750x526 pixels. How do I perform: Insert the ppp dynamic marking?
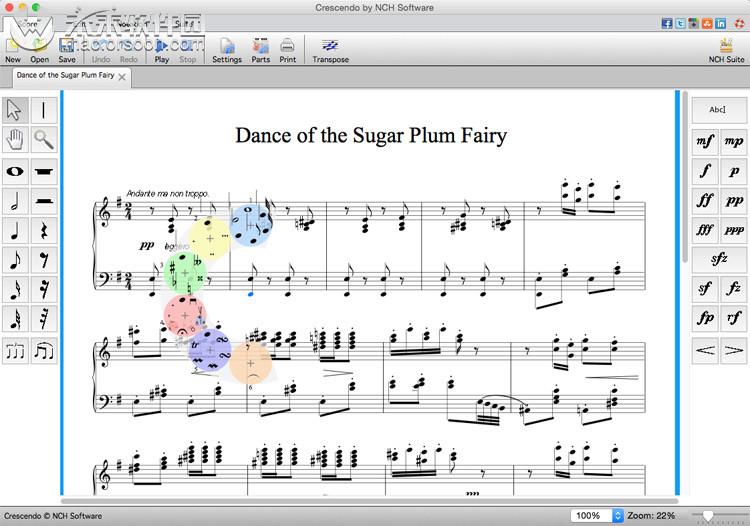734,230
